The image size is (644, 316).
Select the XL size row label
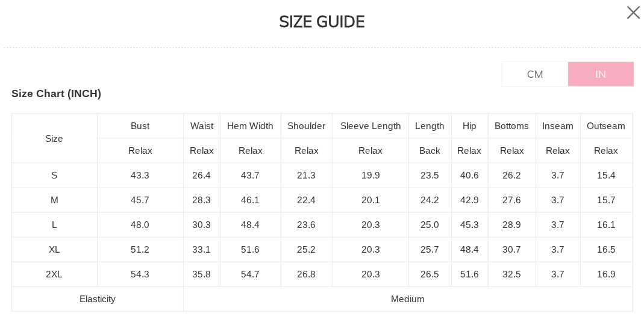[54, 250]
